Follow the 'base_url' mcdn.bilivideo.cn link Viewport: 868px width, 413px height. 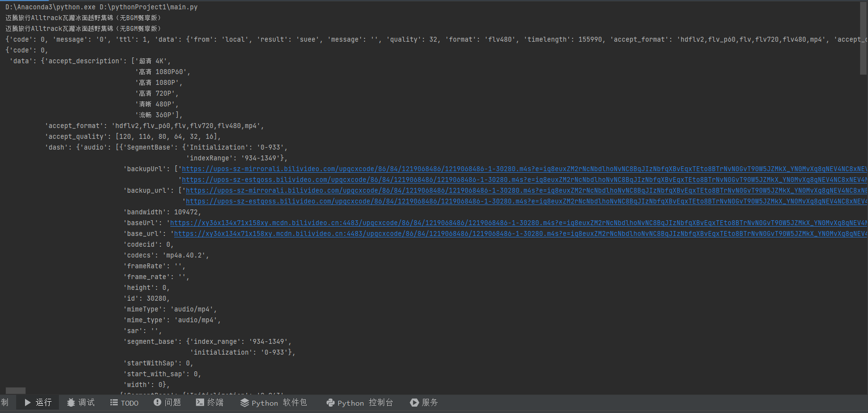(521, 234)
